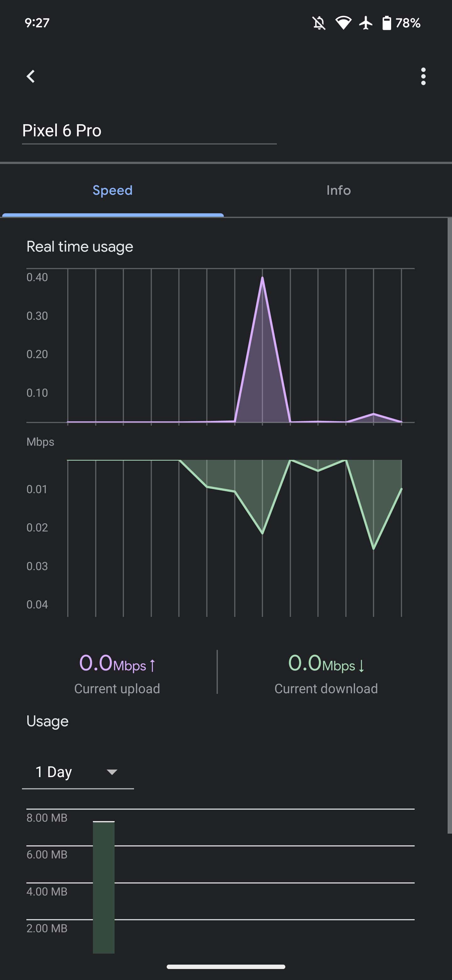
Task: Select the Speed tab
Action: tap(112, 190)
